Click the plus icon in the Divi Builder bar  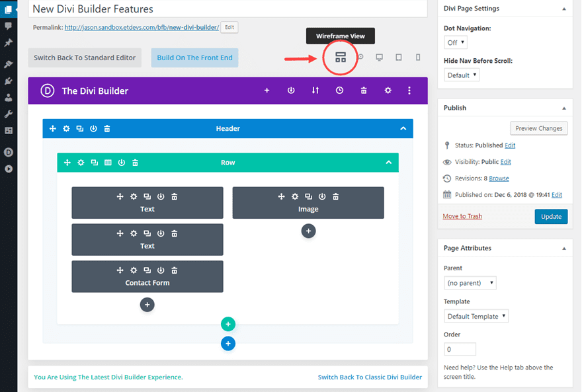coord(267,91)
